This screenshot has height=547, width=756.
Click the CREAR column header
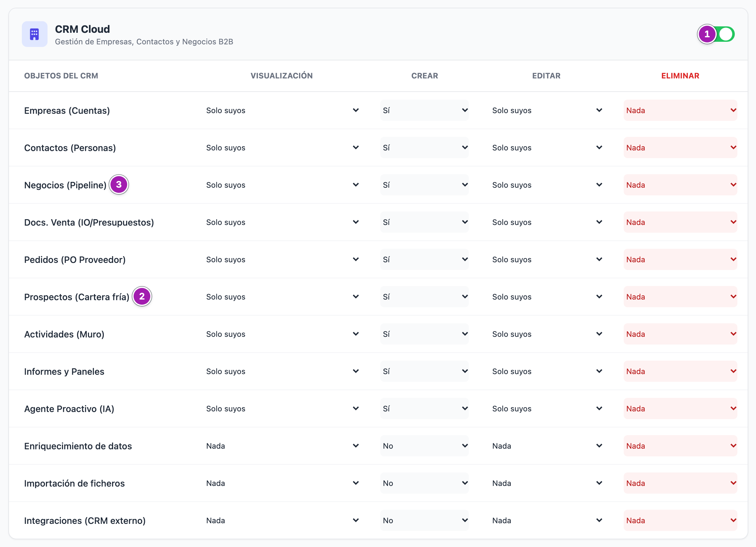pyautogui.click(x=425, y=76)
